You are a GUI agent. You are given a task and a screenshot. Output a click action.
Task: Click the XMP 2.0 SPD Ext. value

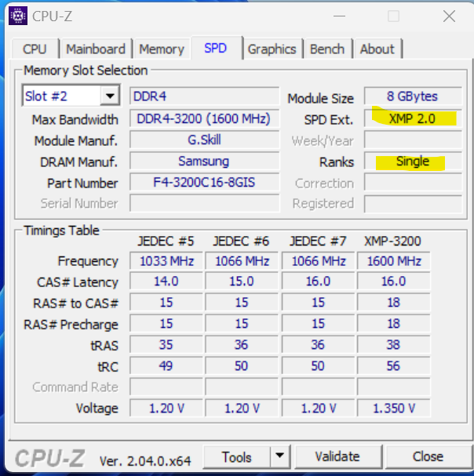coord(413,118)
